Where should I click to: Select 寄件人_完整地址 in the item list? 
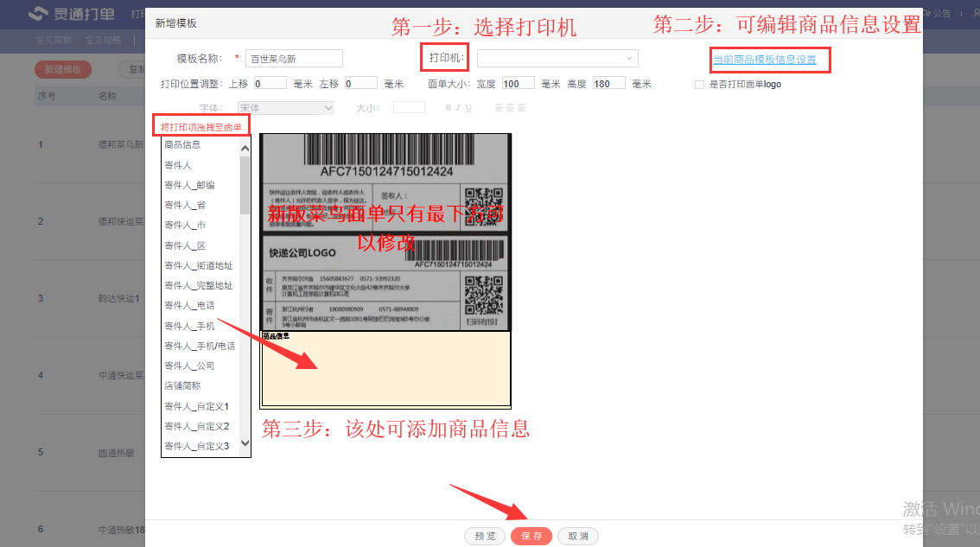click(199, 285)
